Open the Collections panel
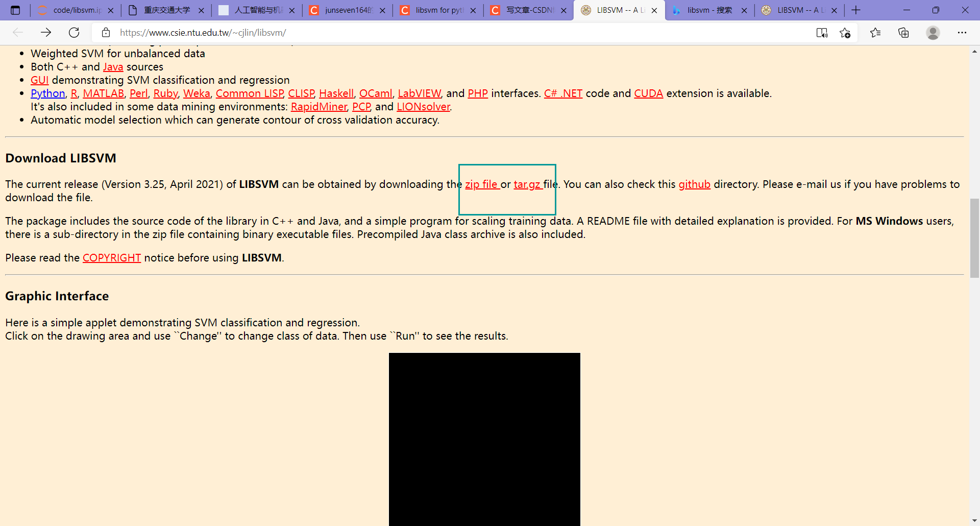 point(903,32)
